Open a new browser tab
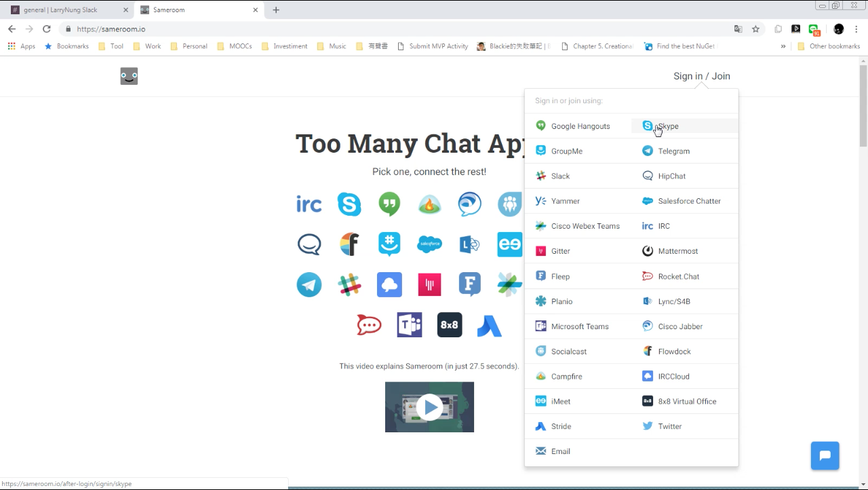The width and height of the screenshot is (868, 490). click(276, 10)
